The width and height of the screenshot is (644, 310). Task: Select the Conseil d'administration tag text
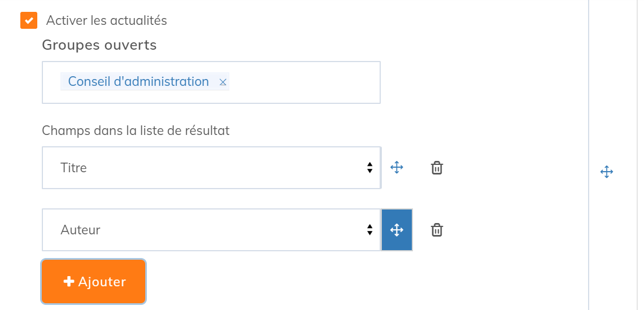click(x=138, y=82)
